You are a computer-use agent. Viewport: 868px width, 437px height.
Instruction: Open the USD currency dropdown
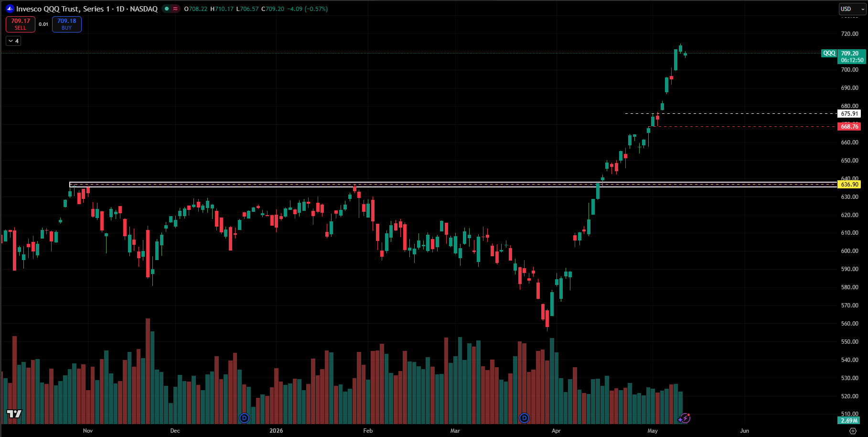(852, 9)
